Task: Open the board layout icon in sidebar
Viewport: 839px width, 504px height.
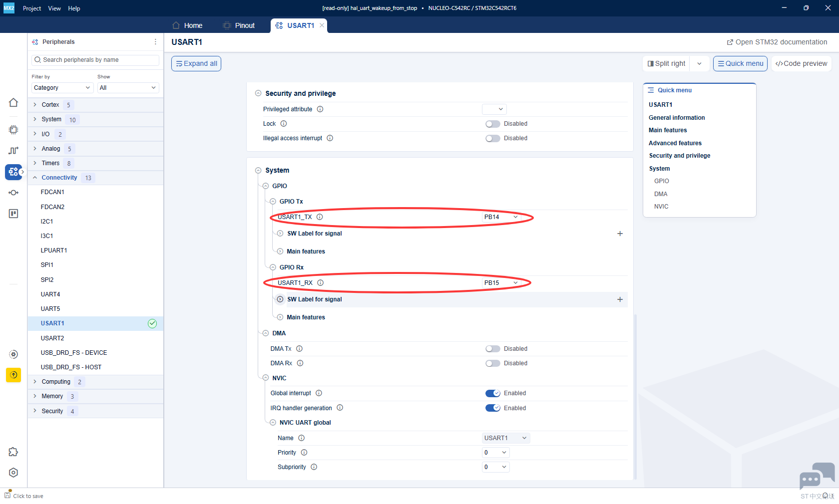Action: [x=13, y=214]
